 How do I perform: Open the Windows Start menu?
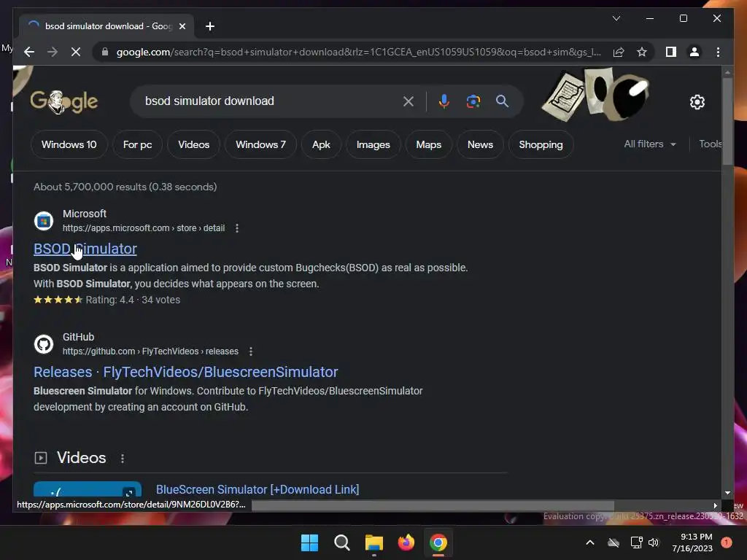pos(309,542)
